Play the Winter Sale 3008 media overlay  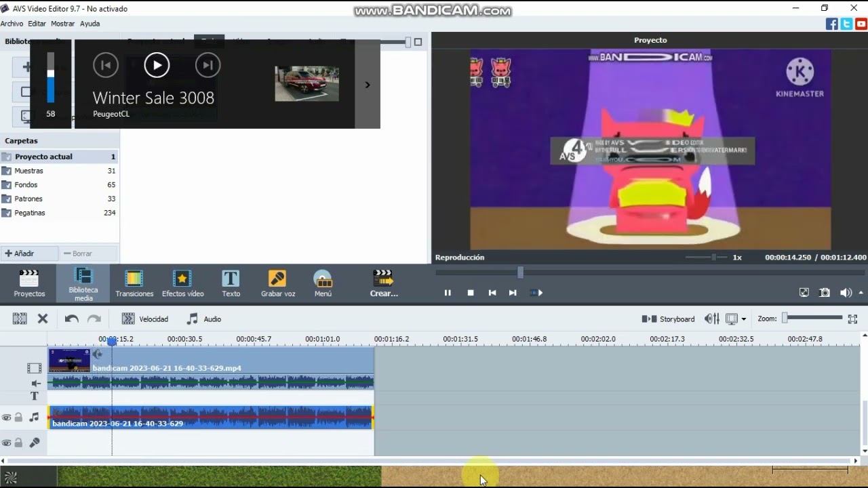pyautogui.click(x=157, y=65)
